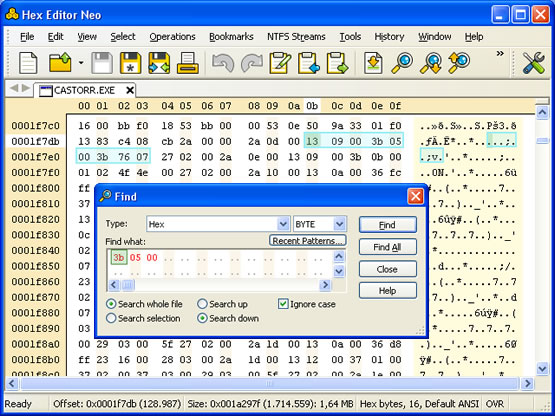Click the Redo arrow icon
This screenshot has height=416, width=555.
tap(251, 63)
